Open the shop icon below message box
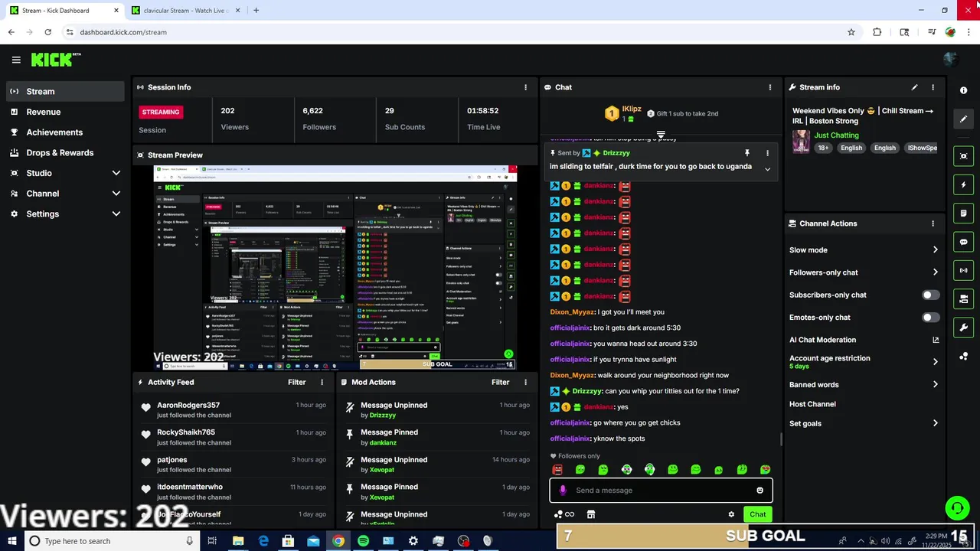The height and width of the screenshot is (551, 980). [590, 514]
